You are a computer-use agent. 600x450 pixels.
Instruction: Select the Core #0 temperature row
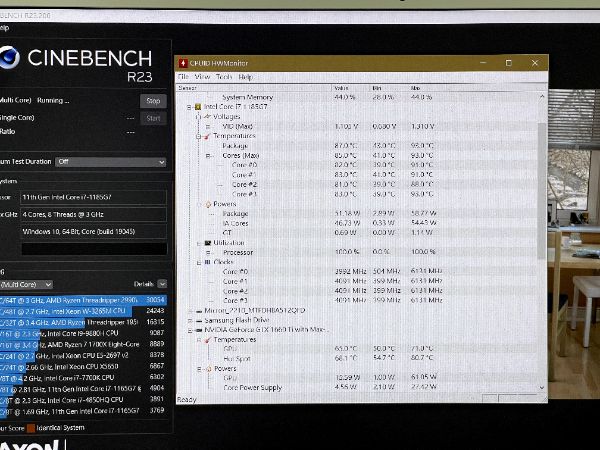(x=356, y=165)
